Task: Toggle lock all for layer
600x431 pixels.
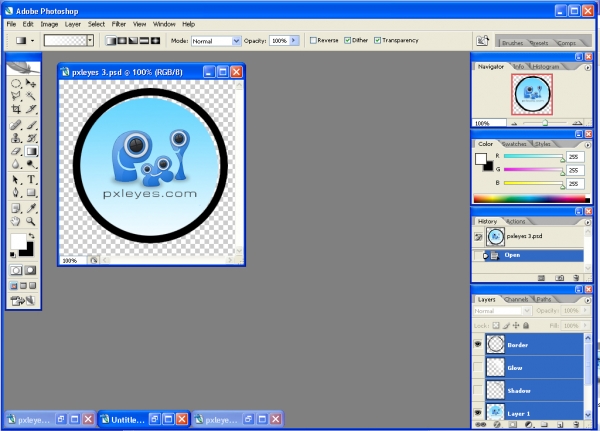Action: point(526,325)
